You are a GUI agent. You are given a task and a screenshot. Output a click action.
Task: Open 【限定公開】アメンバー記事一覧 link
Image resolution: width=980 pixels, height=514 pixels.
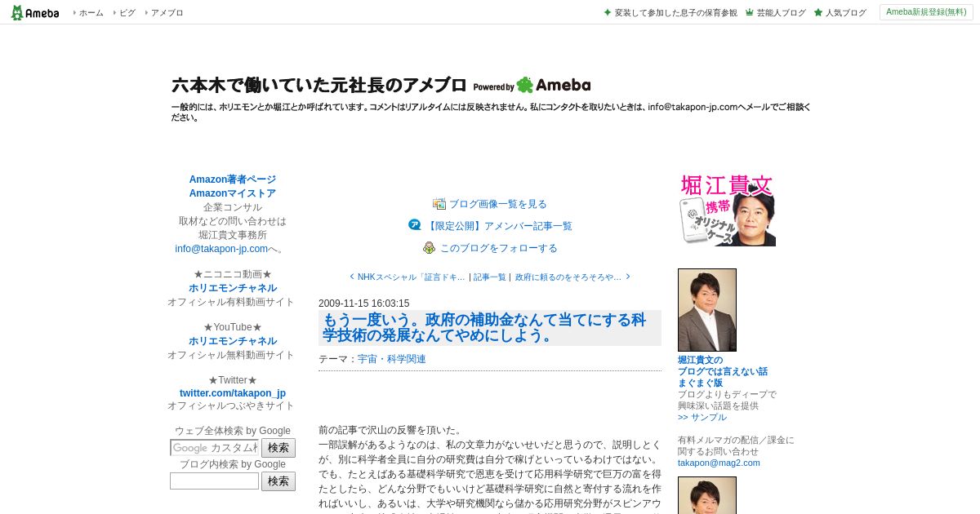(499, 226)
